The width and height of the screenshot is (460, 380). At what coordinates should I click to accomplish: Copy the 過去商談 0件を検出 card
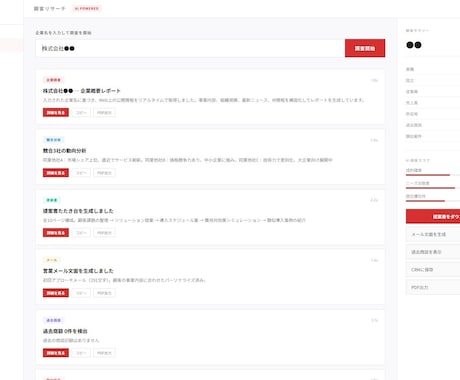point(81,353)
